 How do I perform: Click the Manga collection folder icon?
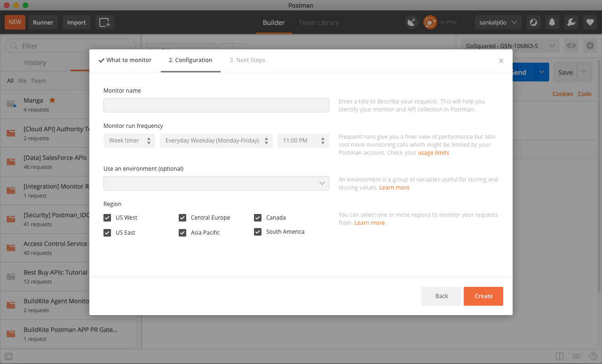[x=11, y=104]
